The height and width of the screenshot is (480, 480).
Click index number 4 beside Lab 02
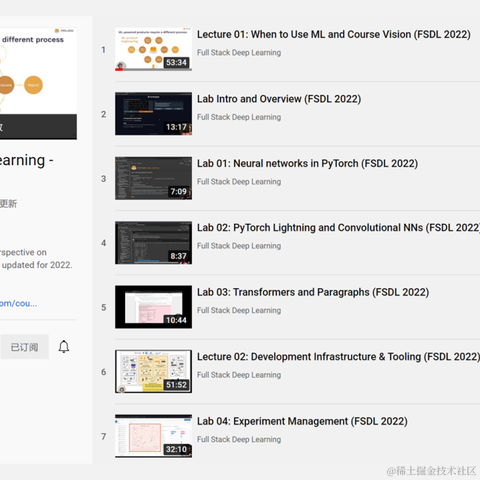[x=103, y=243]
